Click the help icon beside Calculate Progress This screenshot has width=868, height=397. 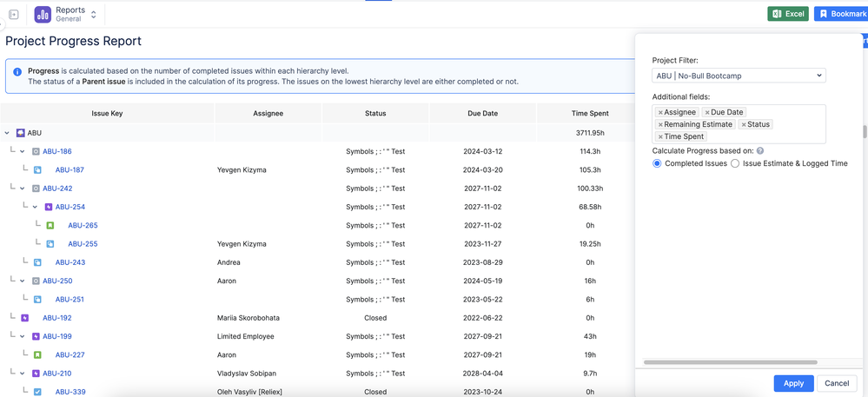click(760, 151)
